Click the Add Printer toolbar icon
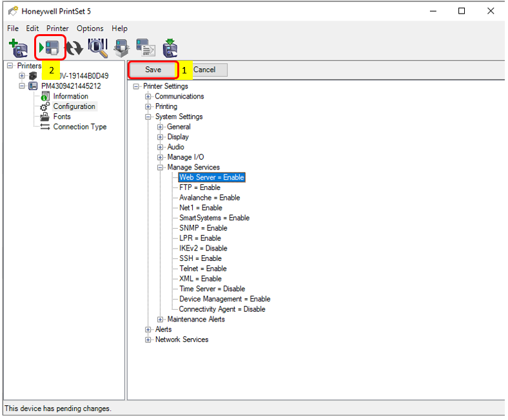The image size is (508, 420). tap(19, 48)
